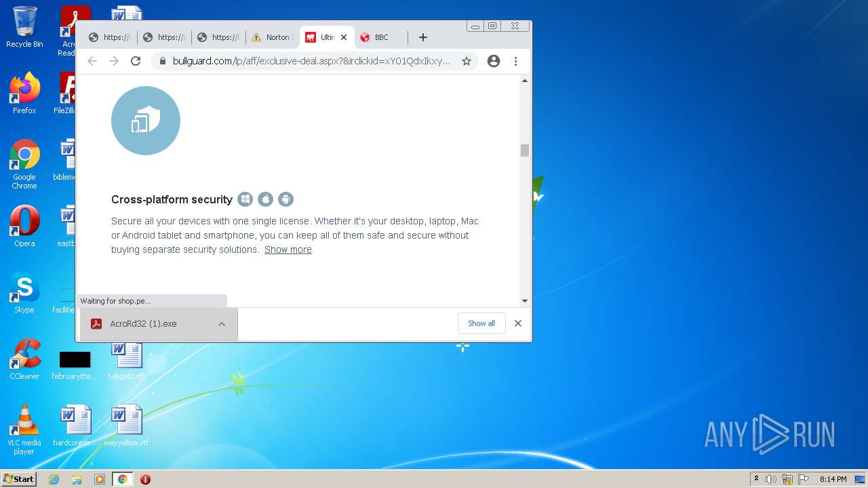868x488 pixels.
Task: Open Google Chrome desktop shortcut
Action: [24, 164]
